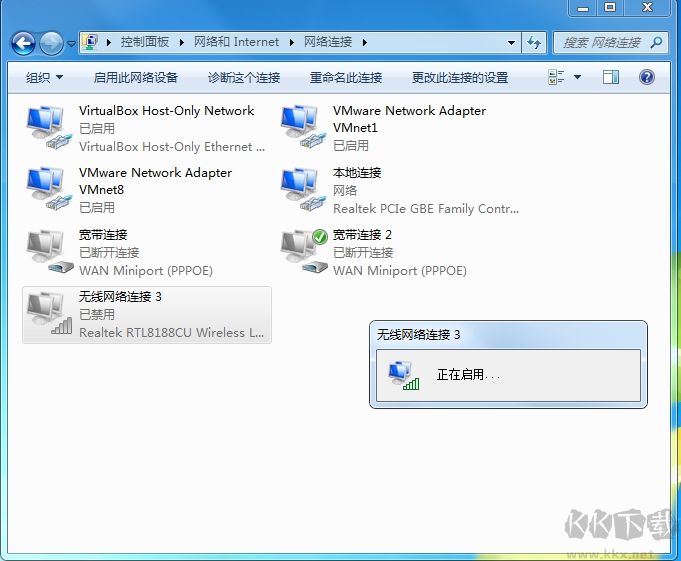Toggle the preview pane
This screenshot has height=561, width=681.
click(611, 78)
